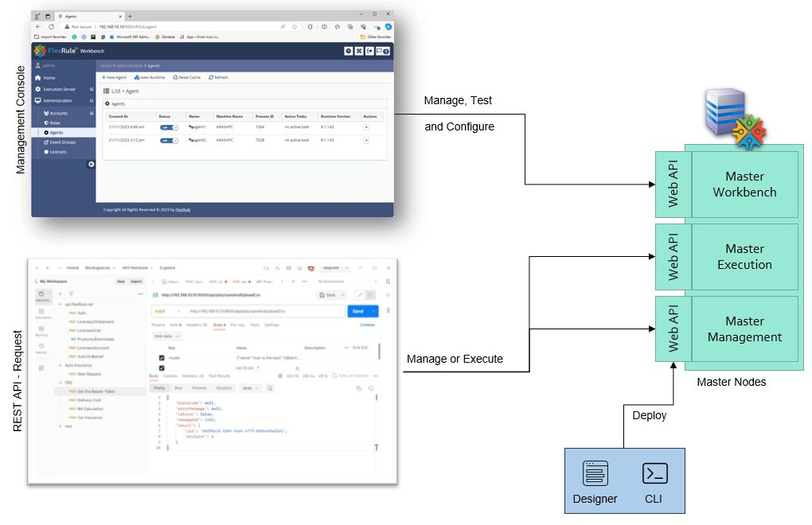Switch to the Body request tab in Postman
This screenshot has height=525, width=812.
pyautogui.click(x=219, y=325)
